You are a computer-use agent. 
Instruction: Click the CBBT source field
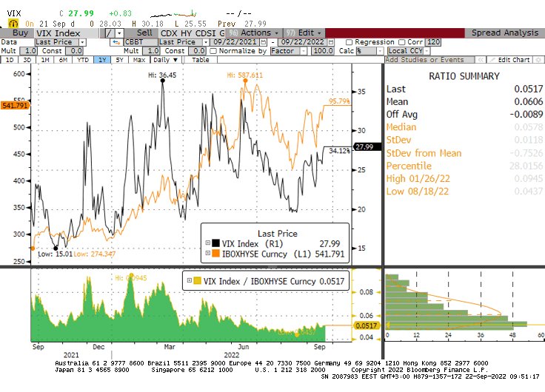point(141,42)
